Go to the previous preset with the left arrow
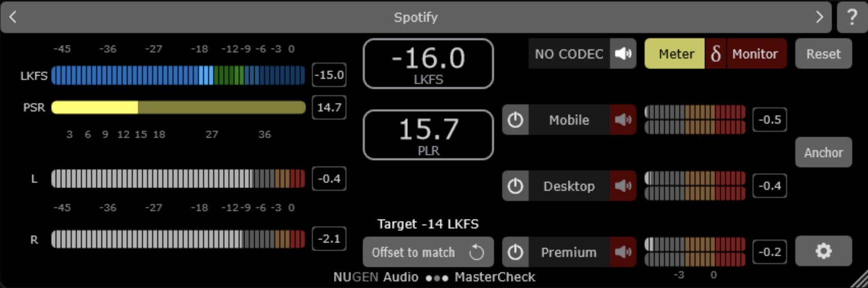Image resolution: width=868 pixels, height=288 pixels. click(x=13, y=17)
